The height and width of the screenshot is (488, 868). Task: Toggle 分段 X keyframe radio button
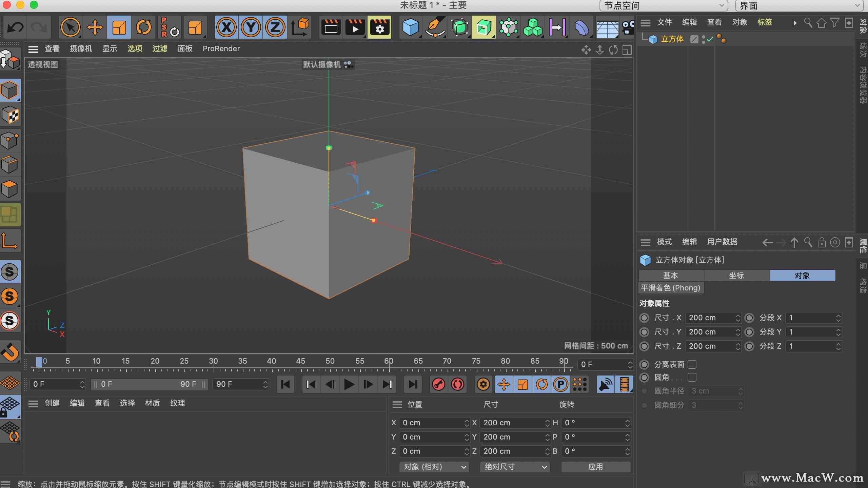coord(749,318)
